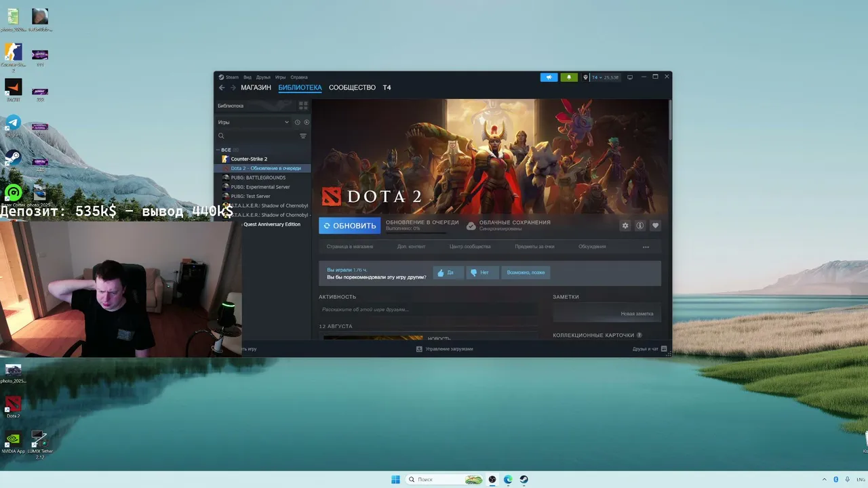Screen dimensions: 868x488
Task: Show Dota 2 game info
Action: [640, 226]
